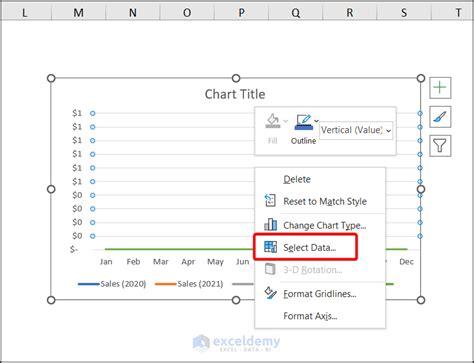Screen dimensions: 474x363
Task: Select column header P
Action: (241, 13)
